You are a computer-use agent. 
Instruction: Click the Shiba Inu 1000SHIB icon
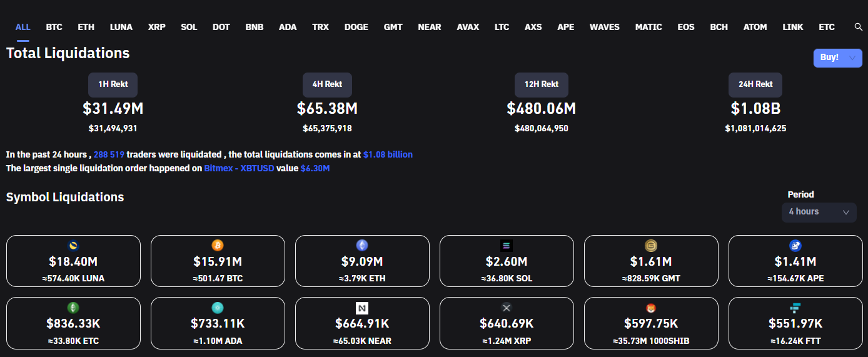(x=651, y=308)
